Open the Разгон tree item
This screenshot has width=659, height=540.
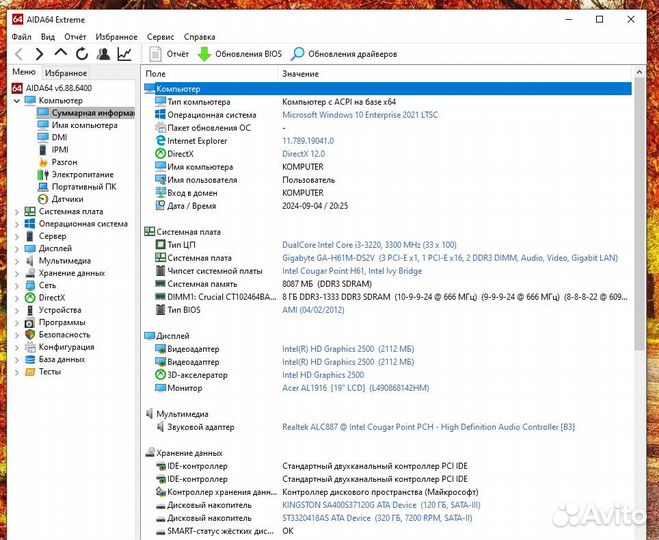58,162
